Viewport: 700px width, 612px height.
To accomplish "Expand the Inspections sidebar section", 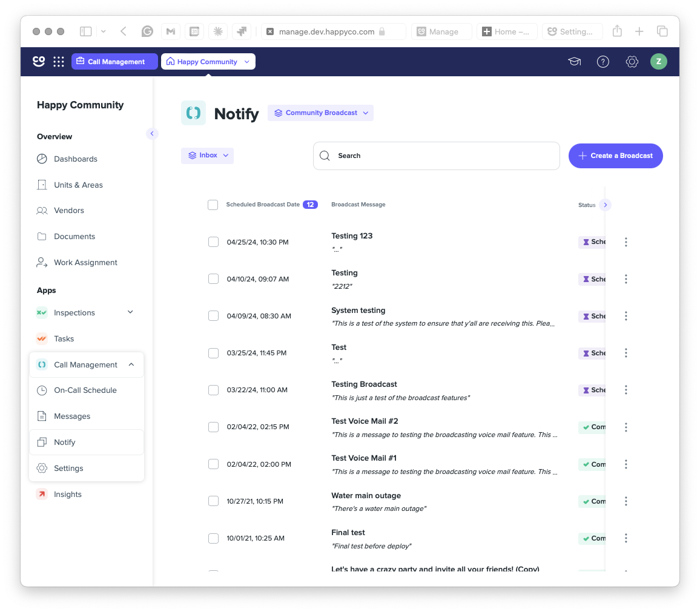I will click(x=130, y=312).
